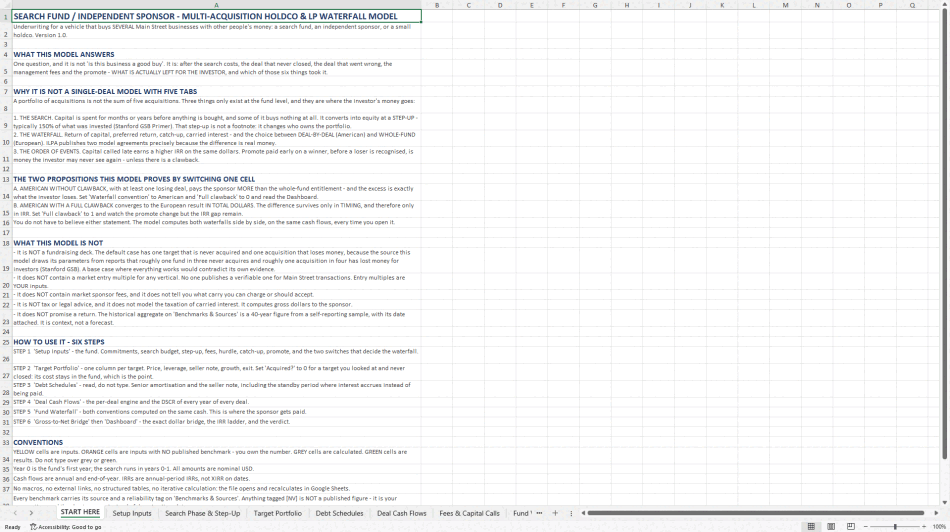Switch to Page Break Preview icon
950x532 pixels.
pos(851,527)
